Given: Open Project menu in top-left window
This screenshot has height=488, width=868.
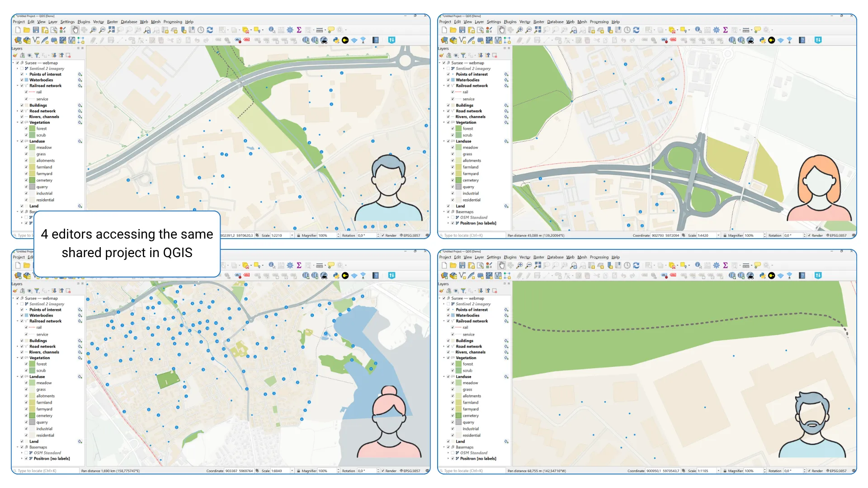Looking at the screenshot, I should [x=19, y=22].
